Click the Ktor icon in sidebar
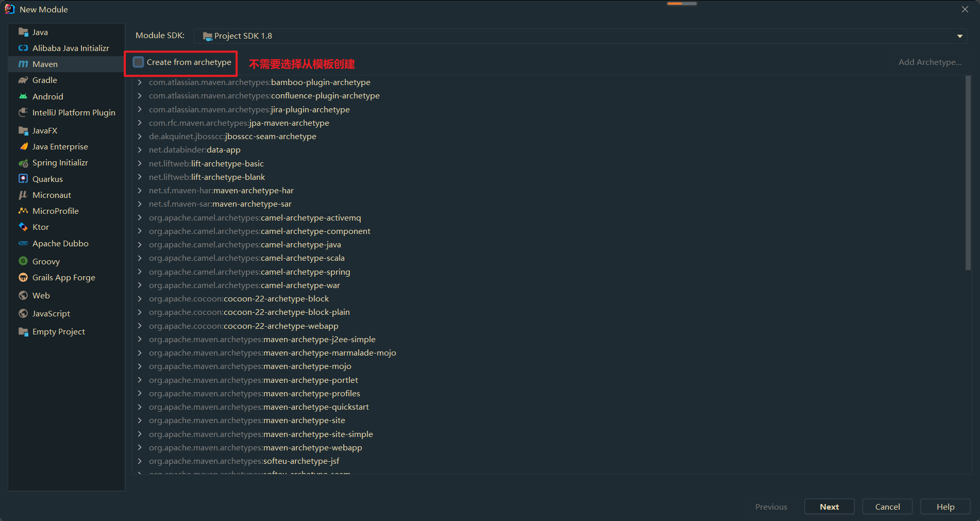This screenshot has width=980, height=521. click(x=23, y=227)
